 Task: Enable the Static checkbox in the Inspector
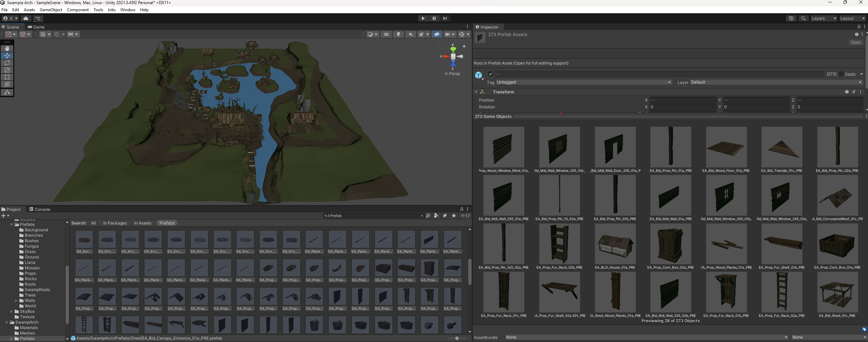coord(841,74)
